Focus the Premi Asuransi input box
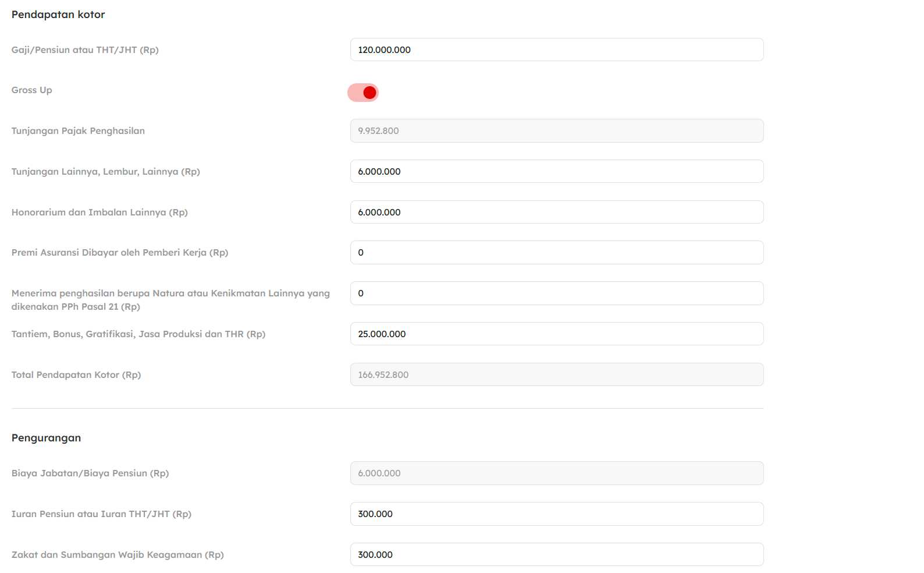This screenshot has width=924, height=573. 556,253
